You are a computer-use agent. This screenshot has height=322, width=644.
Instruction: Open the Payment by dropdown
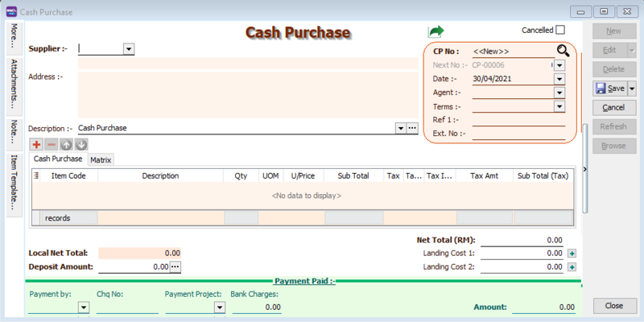point(83,308)
